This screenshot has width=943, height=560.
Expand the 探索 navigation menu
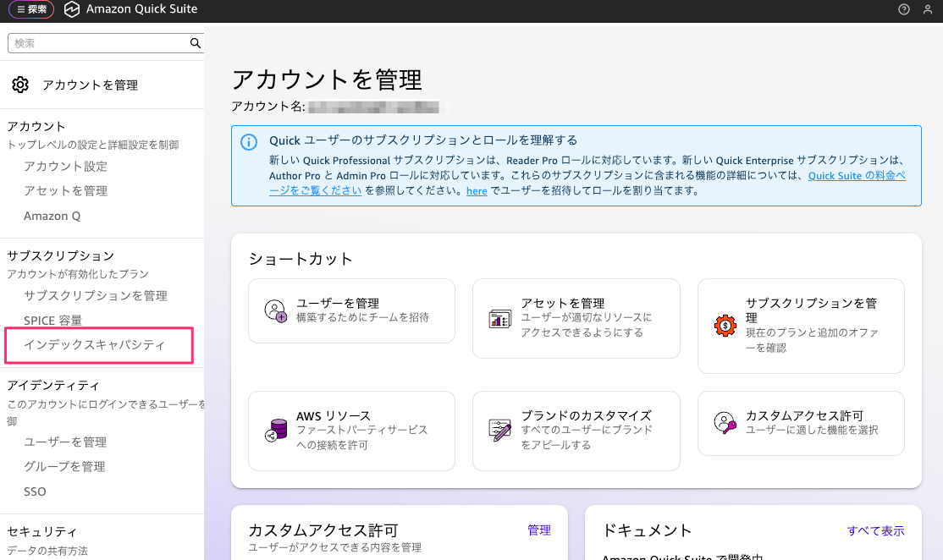coord(30,10)
